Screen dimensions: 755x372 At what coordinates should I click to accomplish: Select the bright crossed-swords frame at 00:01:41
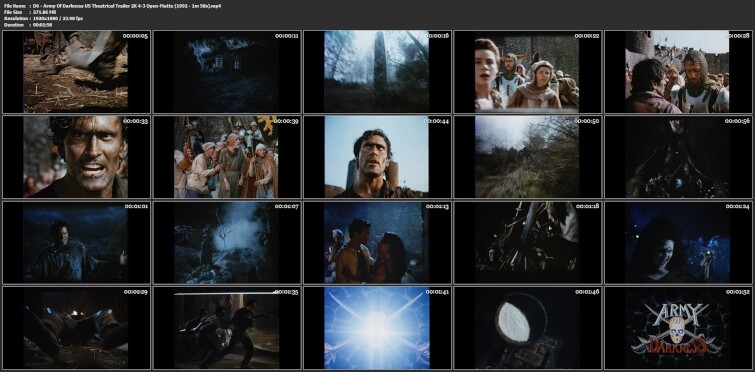(x=378, y=328)
